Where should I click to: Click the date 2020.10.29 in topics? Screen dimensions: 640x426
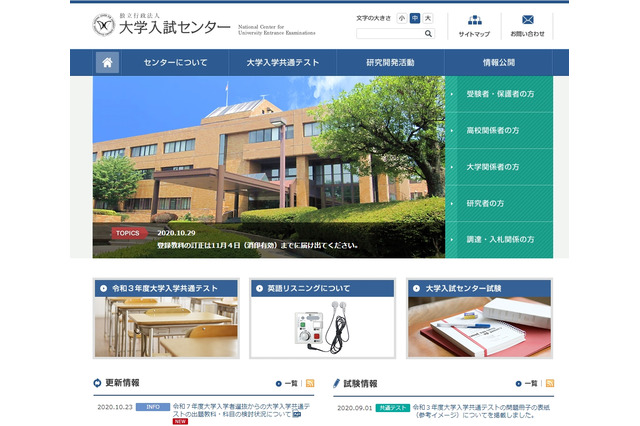pyautogui.click(x=176, y=233)
